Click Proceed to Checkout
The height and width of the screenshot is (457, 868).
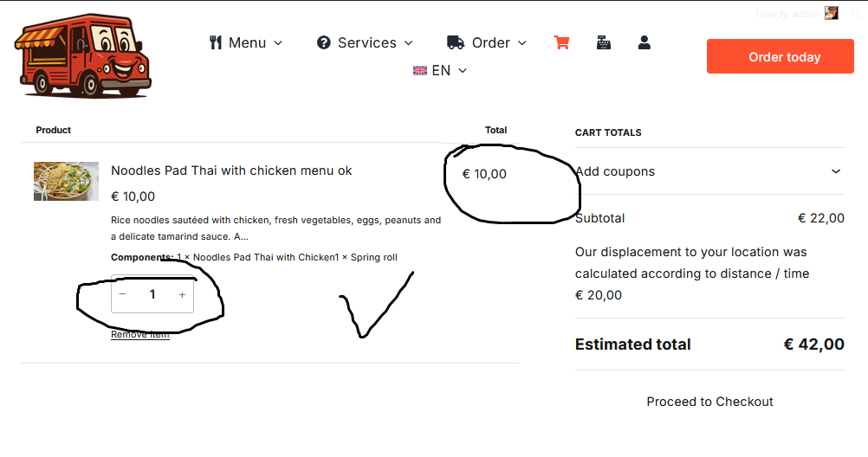[x=709, y=402]
